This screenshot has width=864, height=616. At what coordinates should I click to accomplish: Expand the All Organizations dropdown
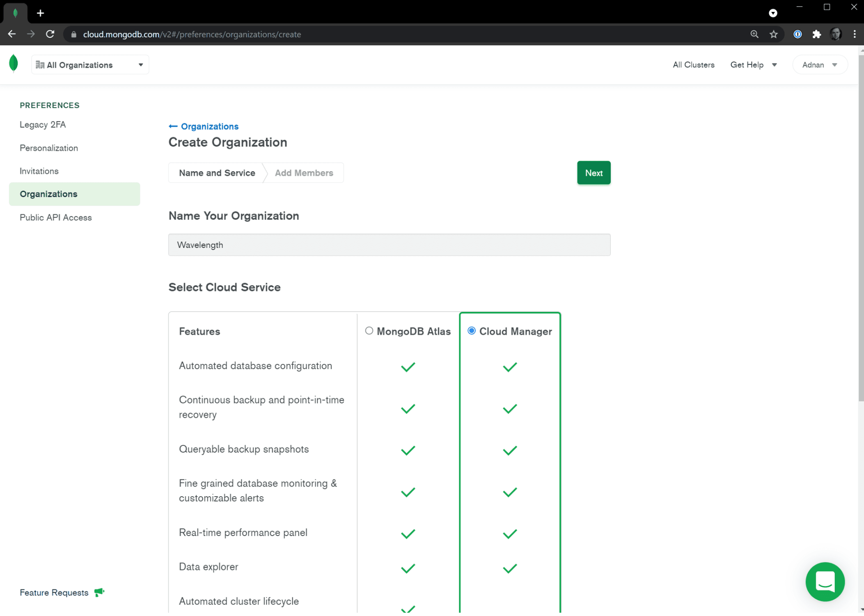point(90,65)
